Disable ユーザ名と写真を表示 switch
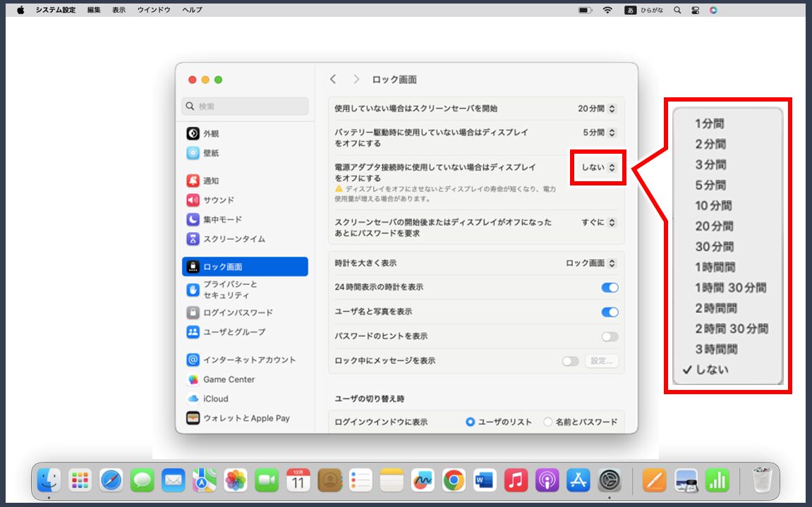The image size is (812, 507). (610, 311)
